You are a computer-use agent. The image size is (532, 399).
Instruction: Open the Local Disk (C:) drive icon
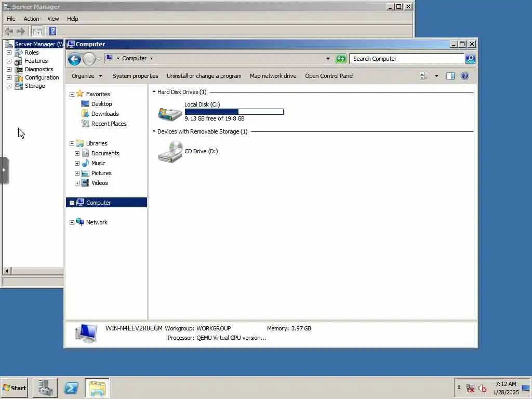[170, 114]
